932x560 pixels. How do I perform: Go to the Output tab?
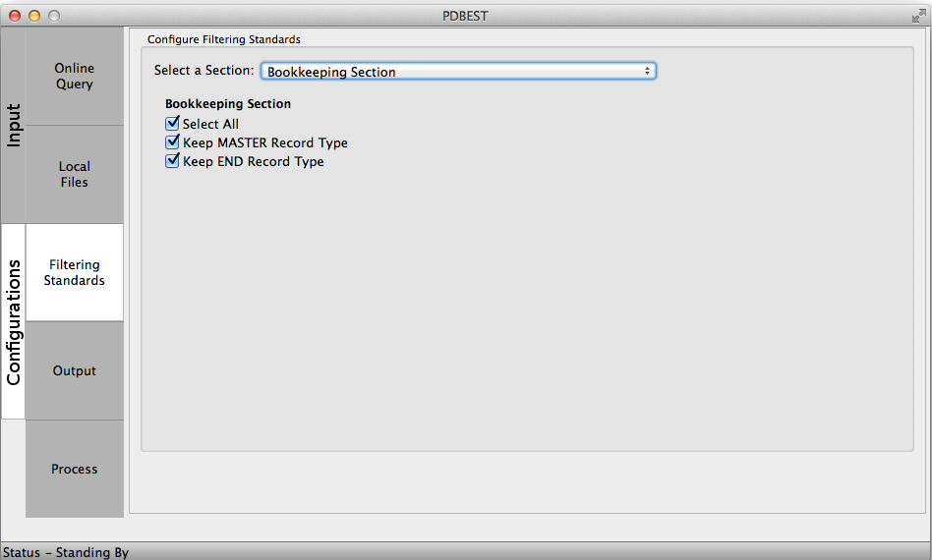[x=75, y=371]
